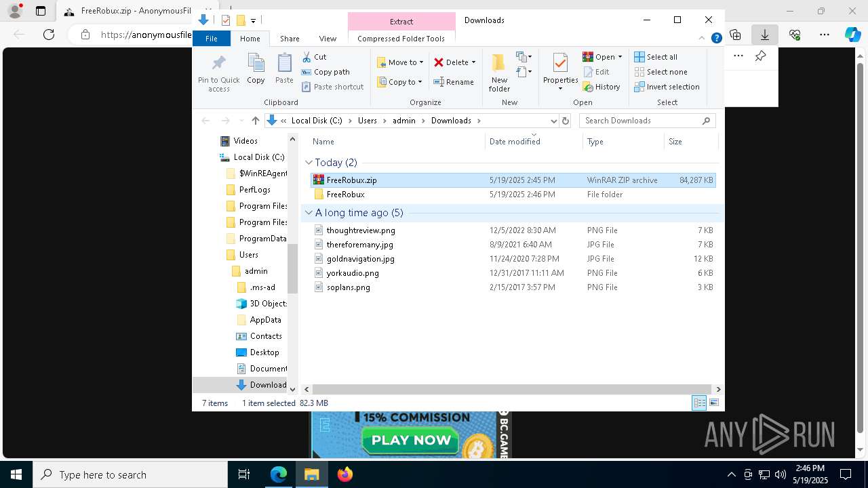The height and width of the screenshot is (488, 868).
Task: Create a New folder
Action: pos(499,73)
